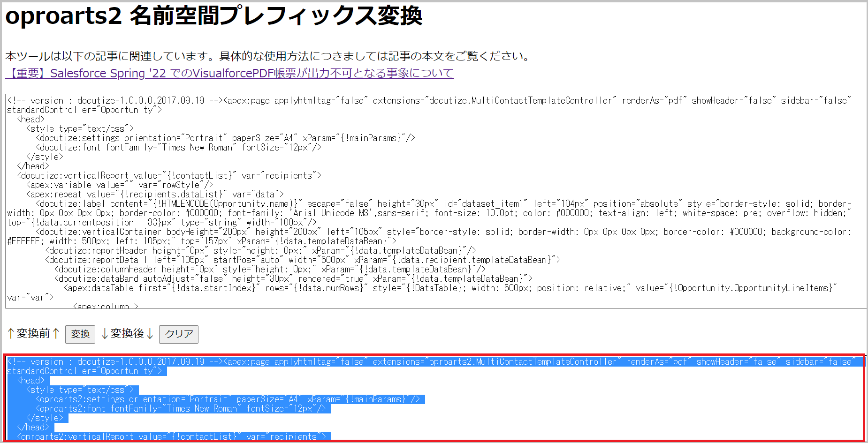Open the Salesforce Spring '22 VisualforcePDF article link
868x443 pixels.
click(x=229, y=73)
